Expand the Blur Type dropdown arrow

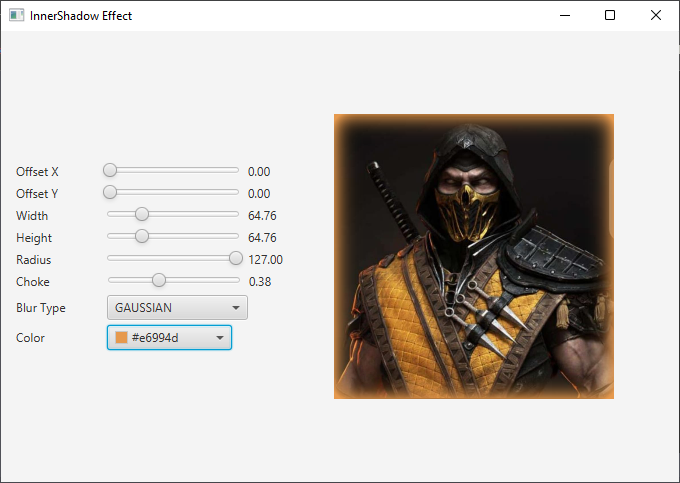pos(236,308)
